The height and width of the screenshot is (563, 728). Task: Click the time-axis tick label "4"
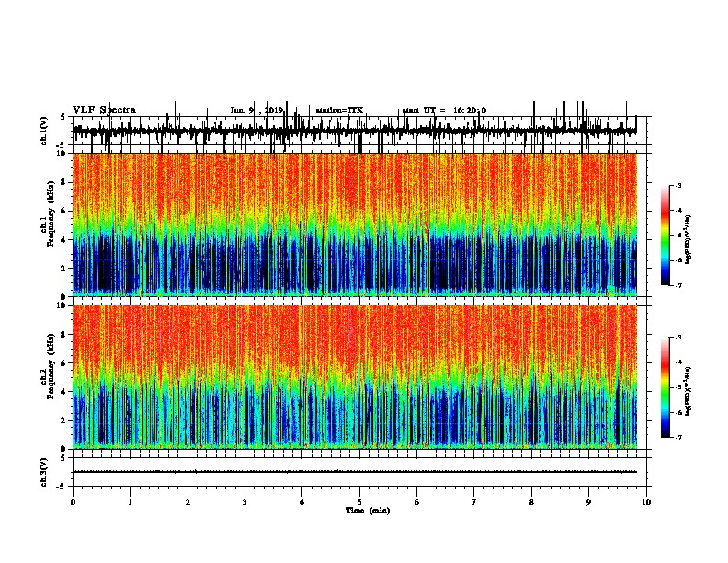click(302, 502)
